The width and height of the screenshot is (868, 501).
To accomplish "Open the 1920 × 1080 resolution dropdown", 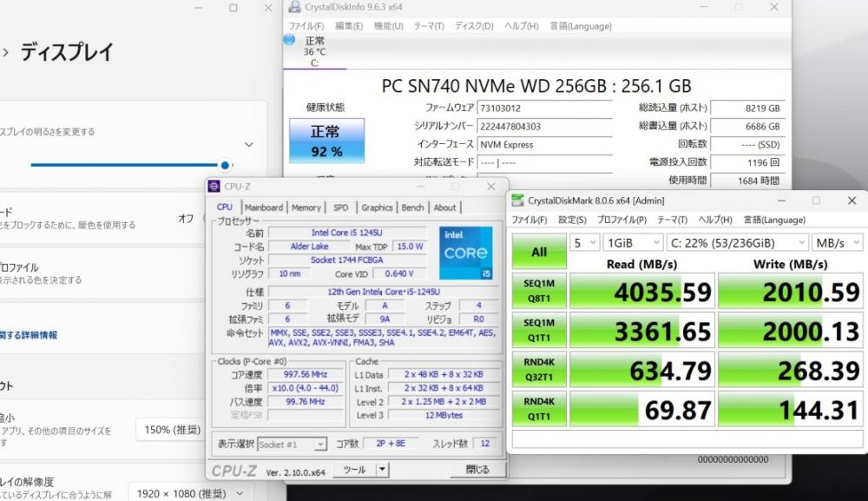I will click(189, 493).
